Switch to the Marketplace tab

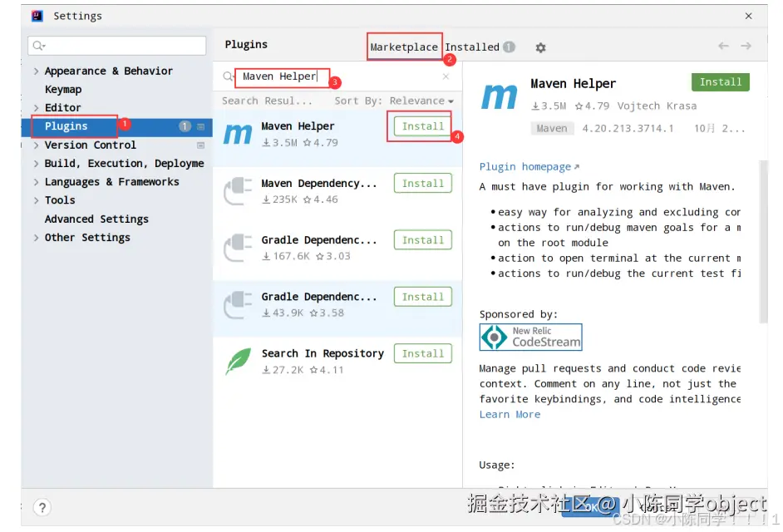coord(404,47)
